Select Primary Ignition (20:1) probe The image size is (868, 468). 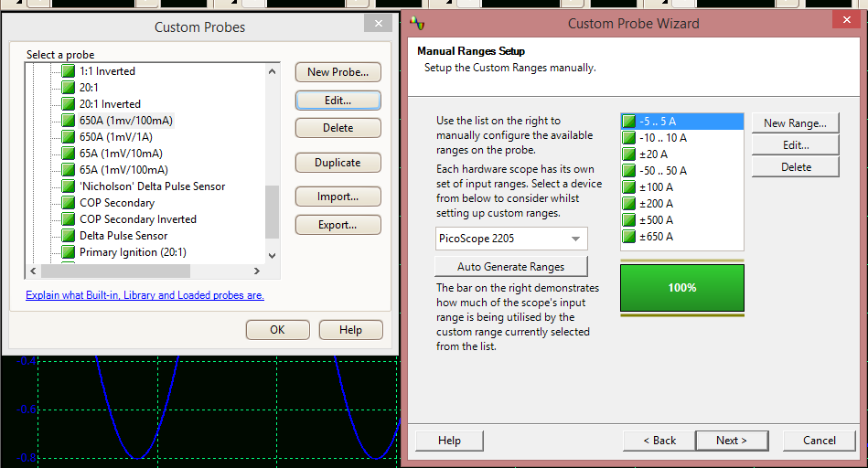tap(133, 252)
